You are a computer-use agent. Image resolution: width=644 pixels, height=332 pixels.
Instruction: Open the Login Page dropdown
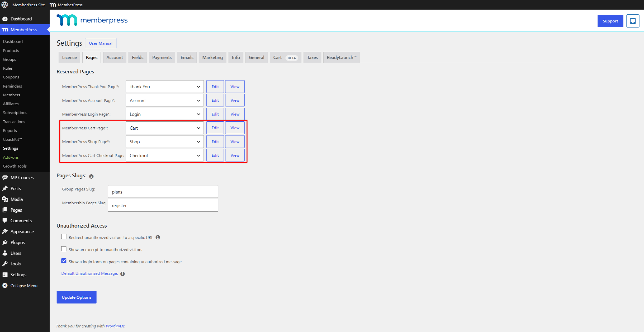(165, 114)
